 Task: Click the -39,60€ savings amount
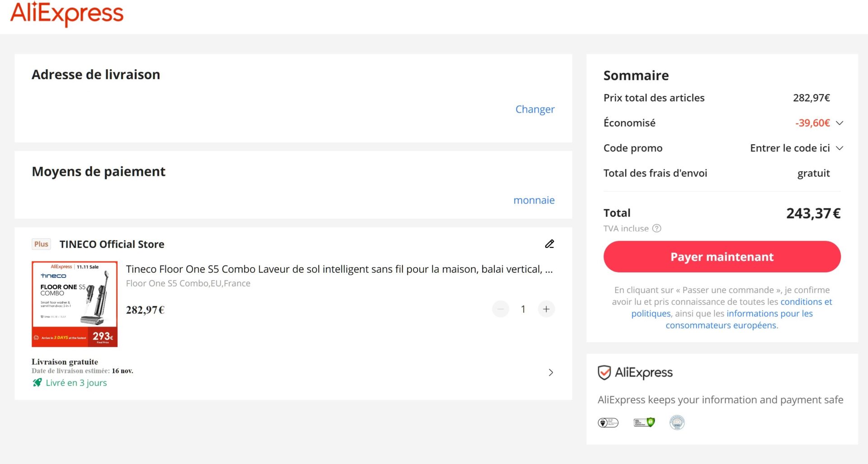[812, 123]
